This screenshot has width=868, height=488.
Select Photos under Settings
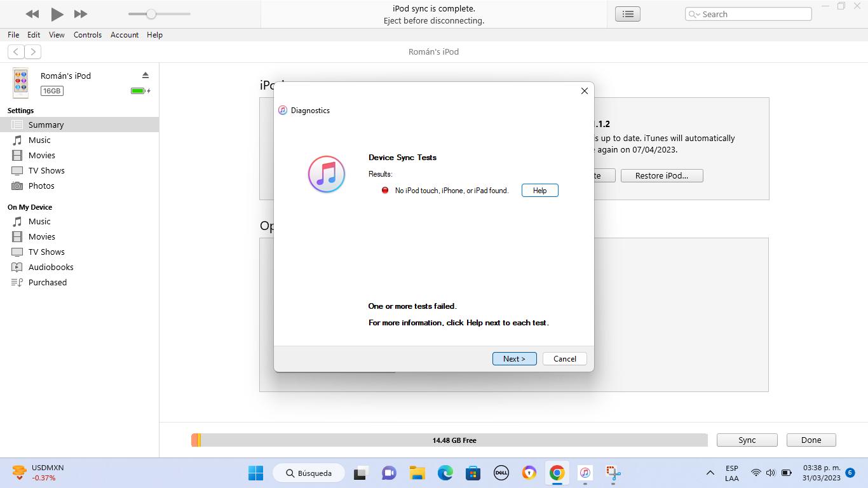click(79, 186)
